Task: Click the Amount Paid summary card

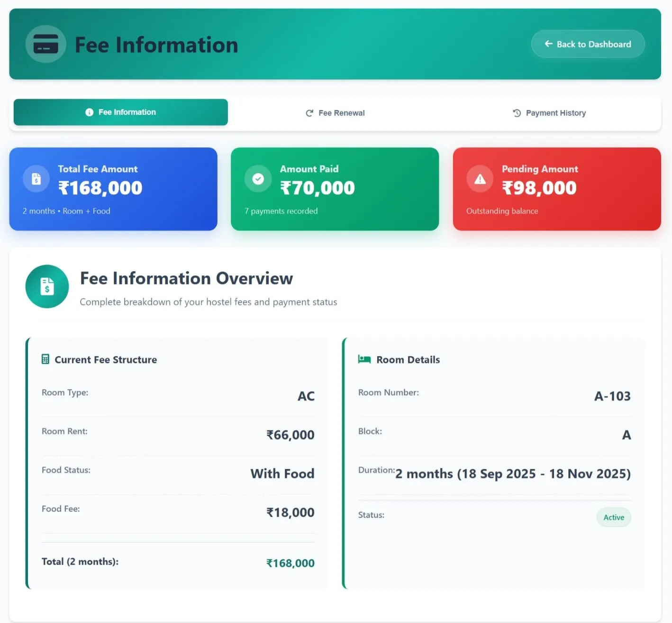Action: pos(335,189)
